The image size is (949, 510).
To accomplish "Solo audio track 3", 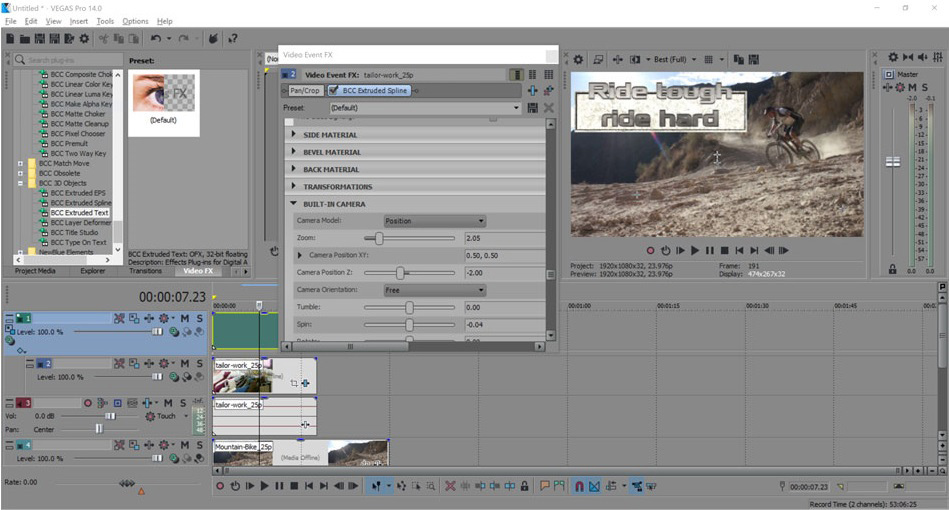I will click(183, 403).
